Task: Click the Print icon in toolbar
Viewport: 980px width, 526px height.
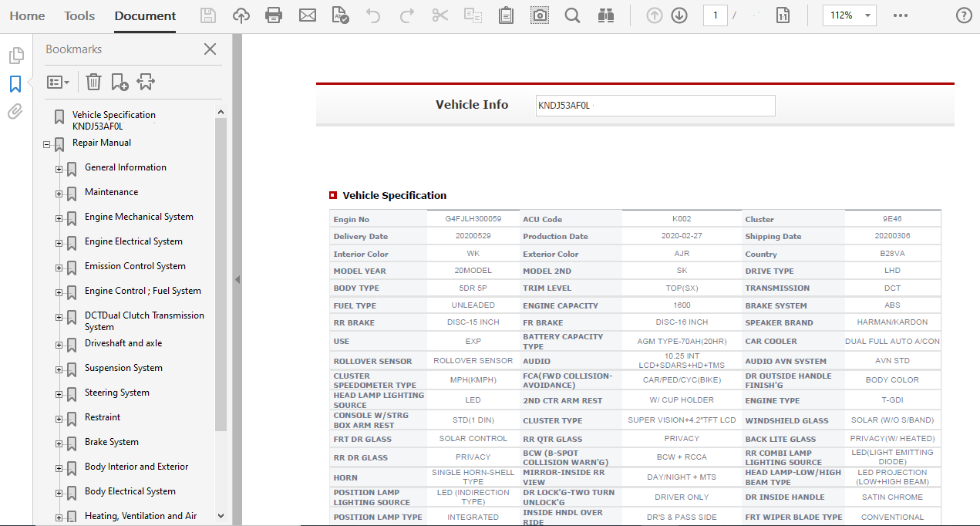Action: click(x=274, y=15)
